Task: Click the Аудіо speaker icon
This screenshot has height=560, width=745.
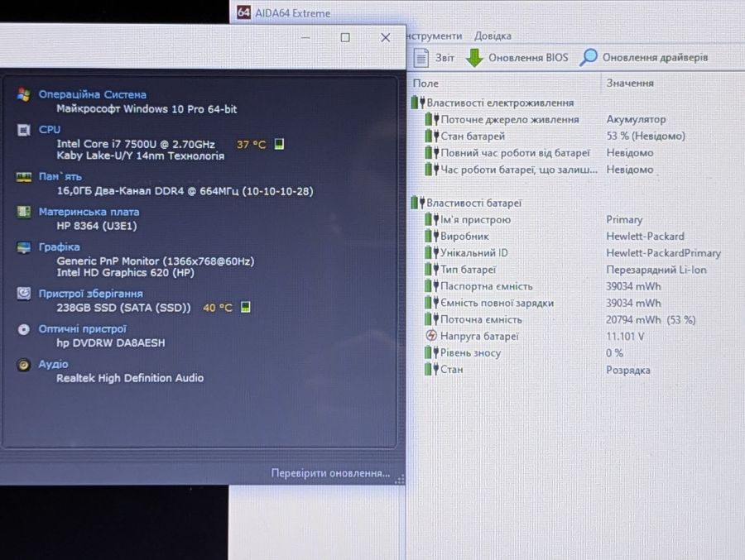Action: (x=24, y=364)
